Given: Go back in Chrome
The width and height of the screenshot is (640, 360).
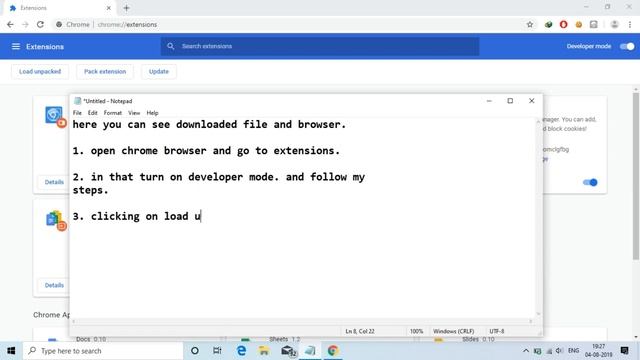Looking at the screenshot, I should coord(10,24).
